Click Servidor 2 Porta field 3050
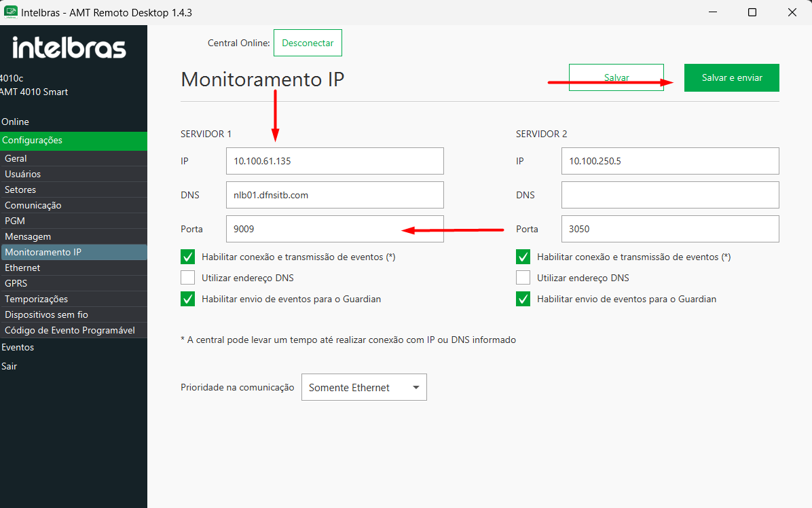812x508 pixels. point(670,229)
